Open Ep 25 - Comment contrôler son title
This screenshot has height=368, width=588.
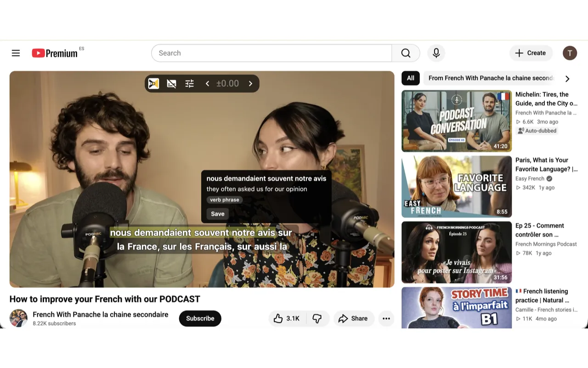(x=540, y=230)
